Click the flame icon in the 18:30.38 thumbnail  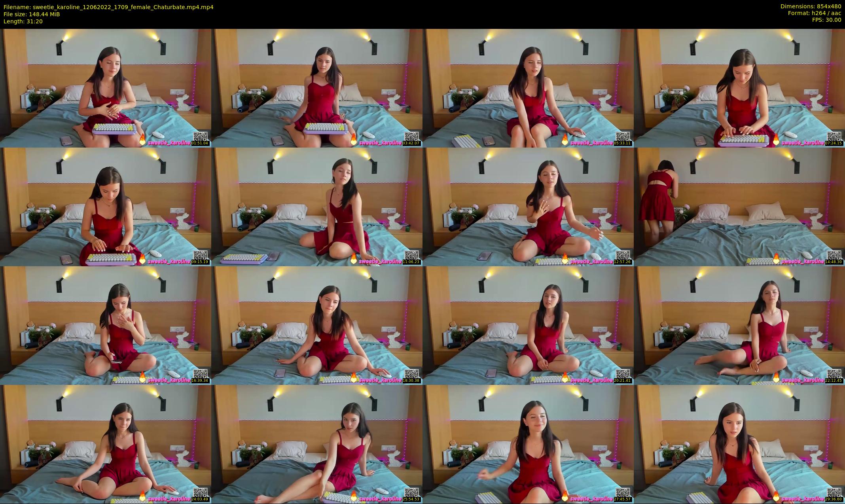[354, 377]
